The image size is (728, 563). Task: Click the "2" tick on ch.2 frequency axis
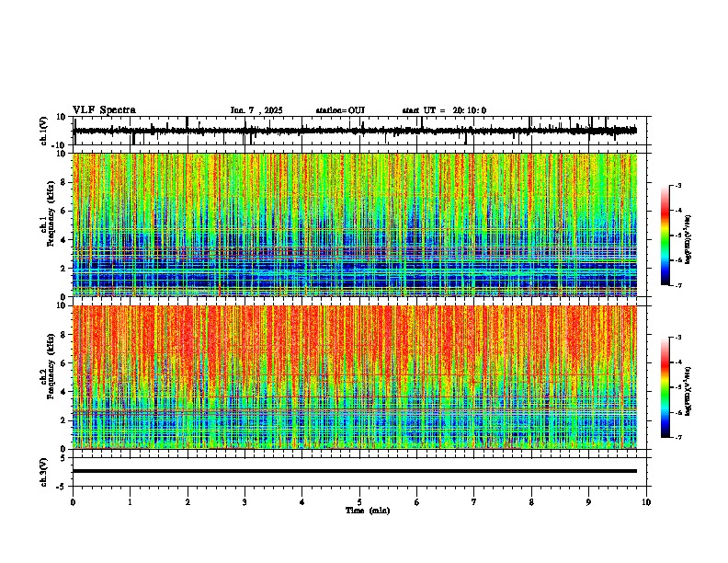pyautogui.click(x=64, y=420)
